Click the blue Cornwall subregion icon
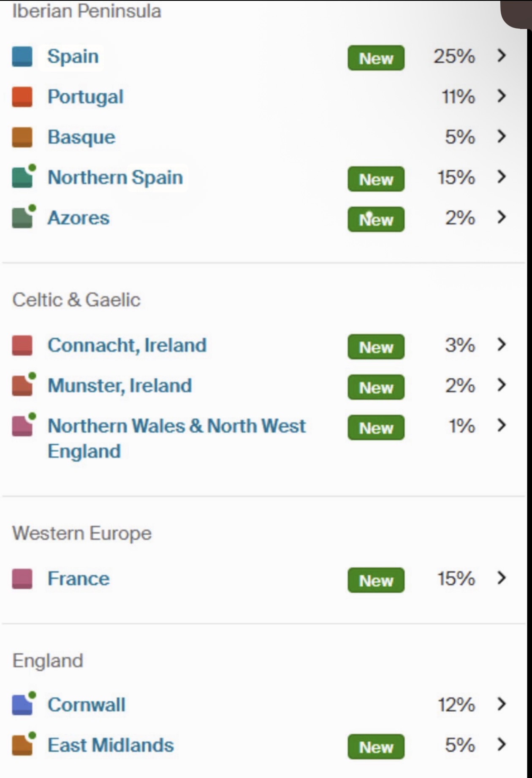 coord(24,703)
